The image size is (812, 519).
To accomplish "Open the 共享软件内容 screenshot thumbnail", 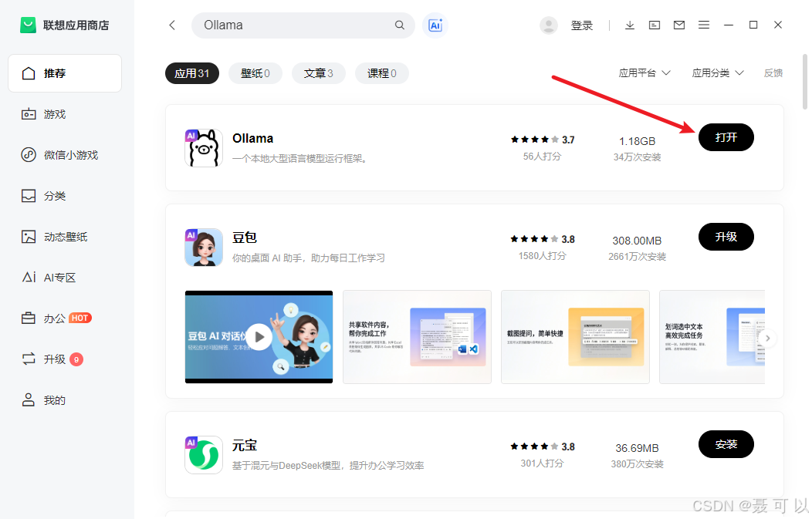I will point(417,337).
